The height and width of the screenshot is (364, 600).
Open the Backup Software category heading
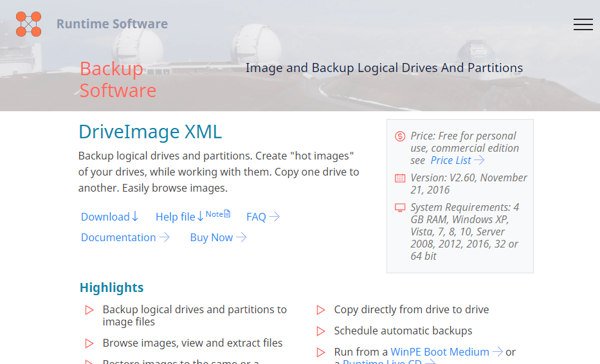(x=118, y=80)
